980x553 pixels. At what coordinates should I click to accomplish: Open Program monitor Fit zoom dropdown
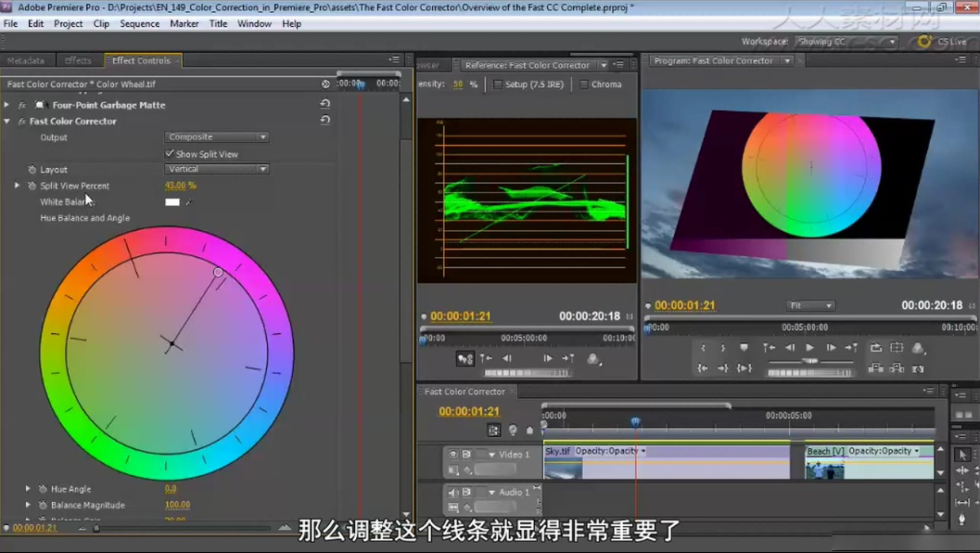click(x=810, y=306)
